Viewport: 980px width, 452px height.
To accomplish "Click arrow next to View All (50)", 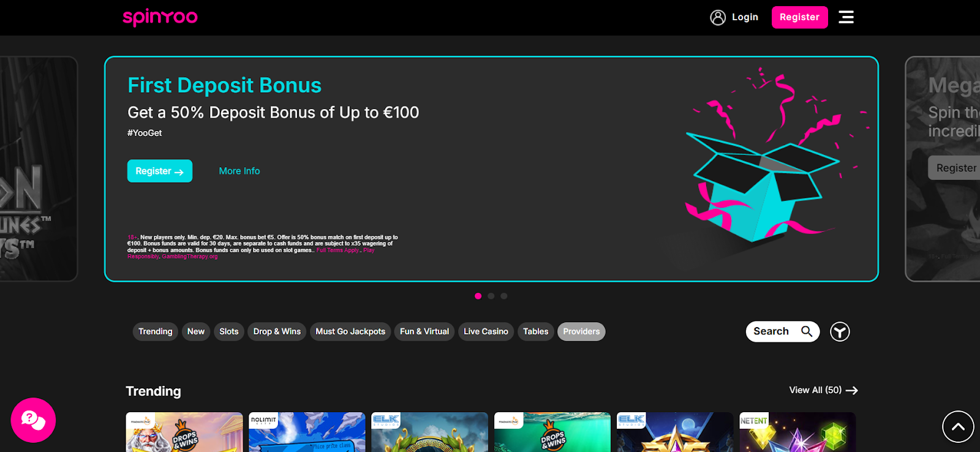I will [x=852, y=390].
